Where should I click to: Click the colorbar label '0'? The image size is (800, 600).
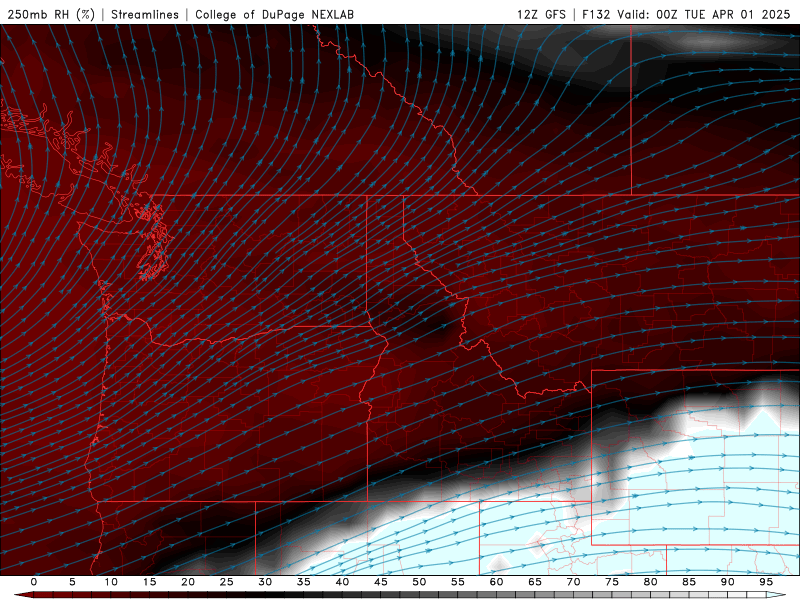click(34, 582)
